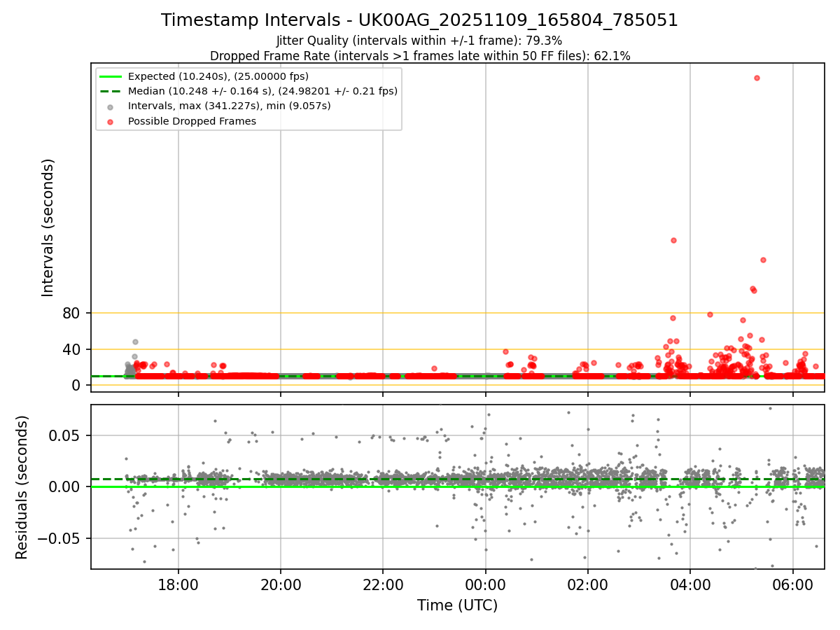The width and height of the screenshot is (840, 630).
Task: Click the x-axis tick label '22:00'
Action: click(x=383, y=584)
